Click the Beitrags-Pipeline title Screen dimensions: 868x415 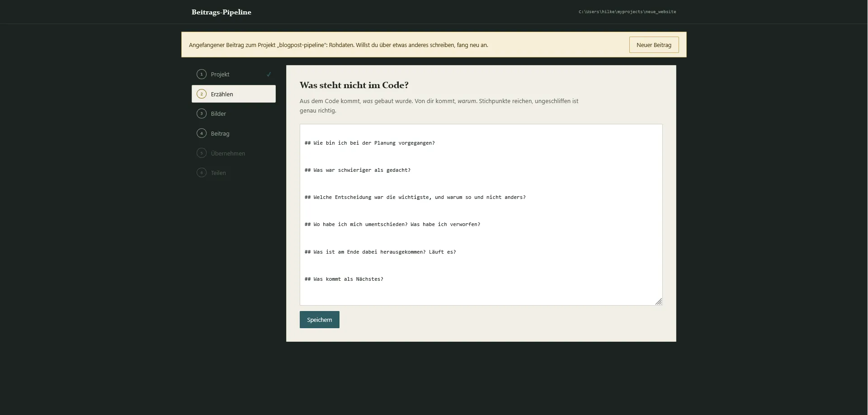(x=222, y=12)
